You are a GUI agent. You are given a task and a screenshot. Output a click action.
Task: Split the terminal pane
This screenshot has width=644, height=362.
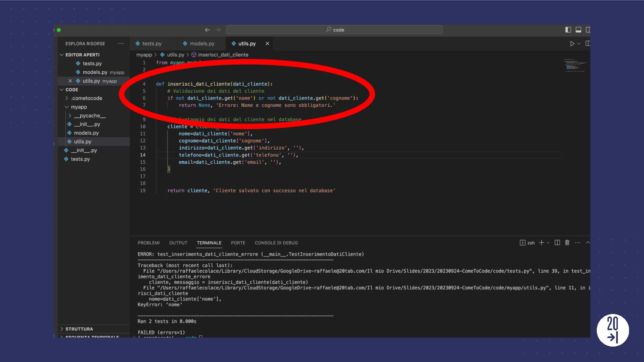(557, 243)
